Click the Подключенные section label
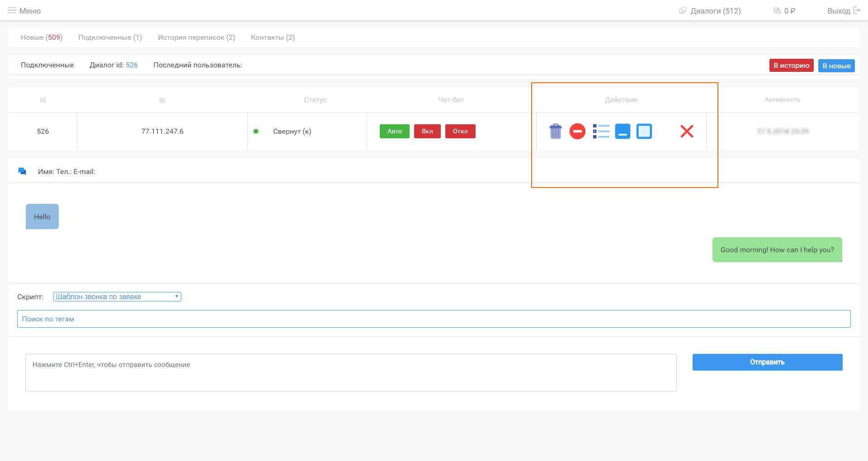The height and width of the screenshot is (461, 868). tap(47, 65)
